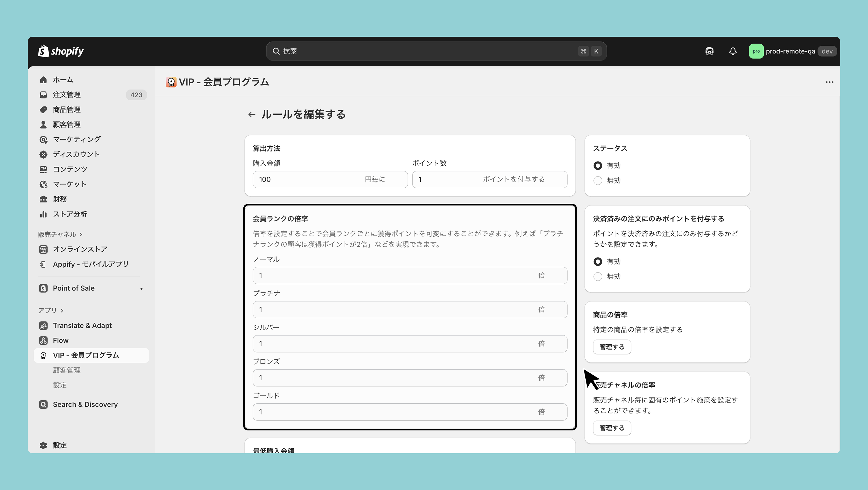Click 管理する under 販売チャネルの倍率
This screenshot has height=490, width=868.
coord(611,428)
